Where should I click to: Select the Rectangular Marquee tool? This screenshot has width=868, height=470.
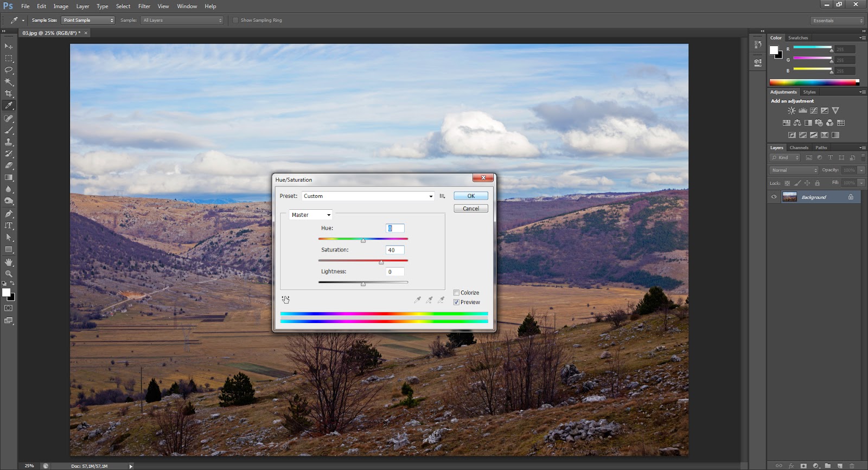point(9,59)
